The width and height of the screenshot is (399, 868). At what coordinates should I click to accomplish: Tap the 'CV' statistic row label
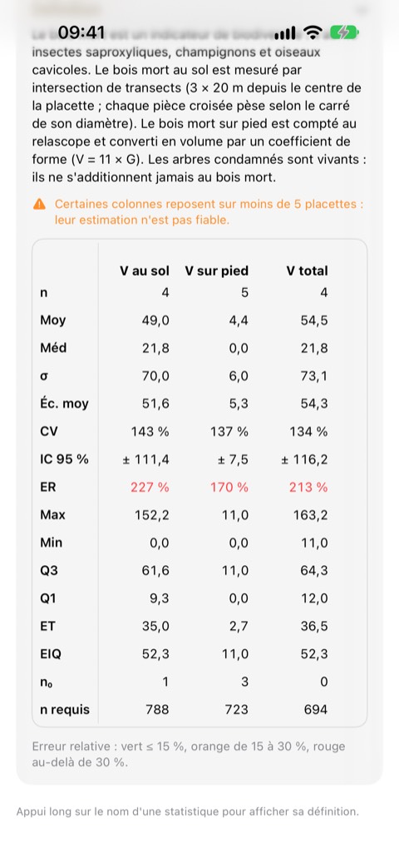tap(49, 431)
